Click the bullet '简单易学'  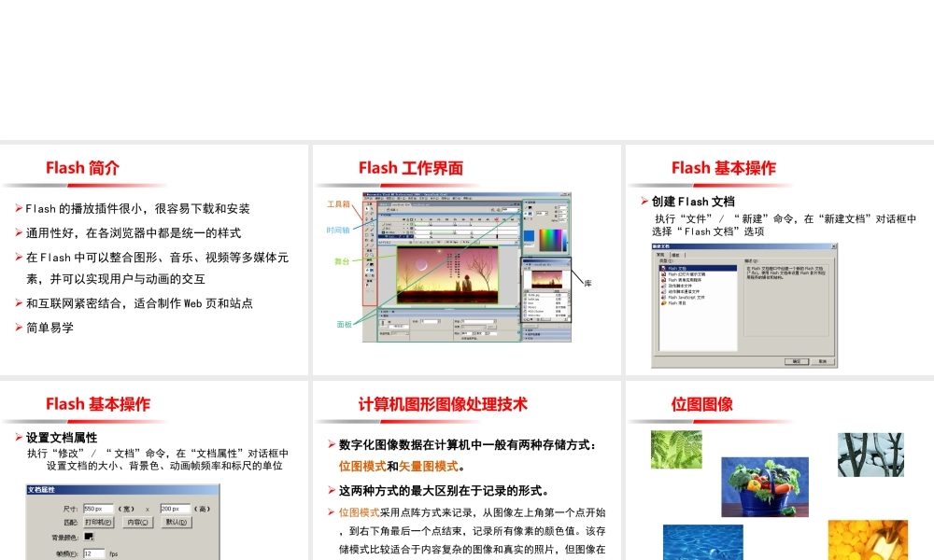click(x=50, y=328)
